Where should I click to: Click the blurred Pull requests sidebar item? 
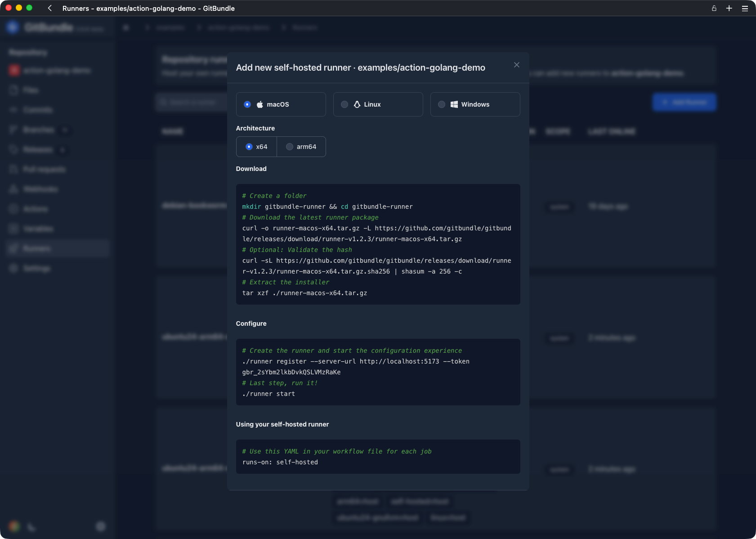click(58, 169)
